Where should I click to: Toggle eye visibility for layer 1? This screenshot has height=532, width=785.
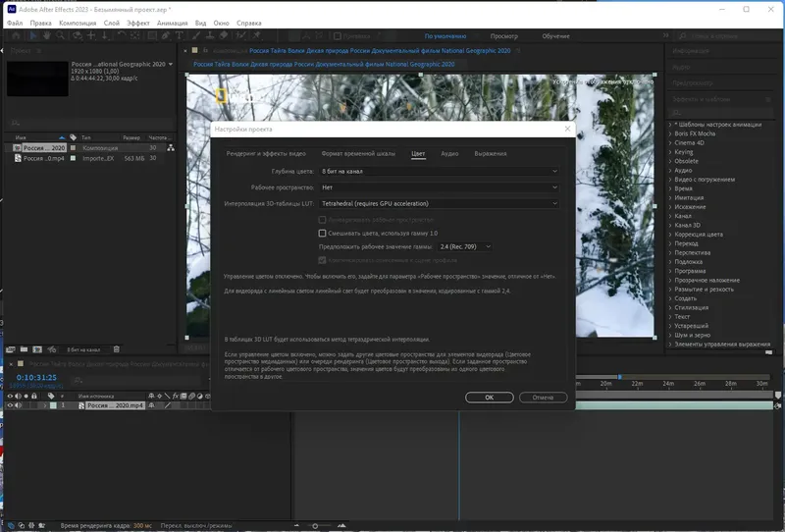tap(10, 405)
